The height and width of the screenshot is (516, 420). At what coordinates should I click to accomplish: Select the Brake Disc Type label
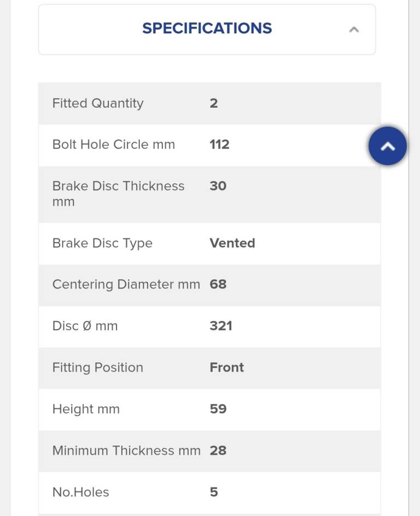102,243
